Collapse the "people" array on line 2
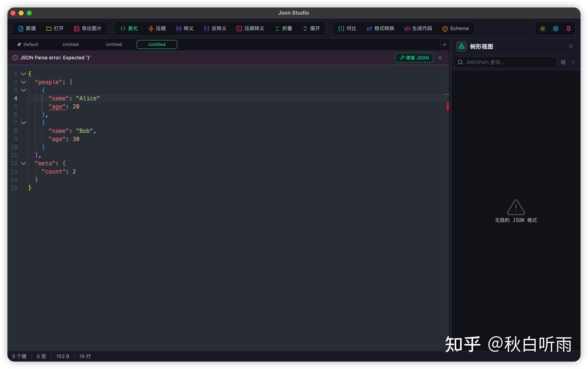The height and width of the screenshot is (369, 588). 23,82
